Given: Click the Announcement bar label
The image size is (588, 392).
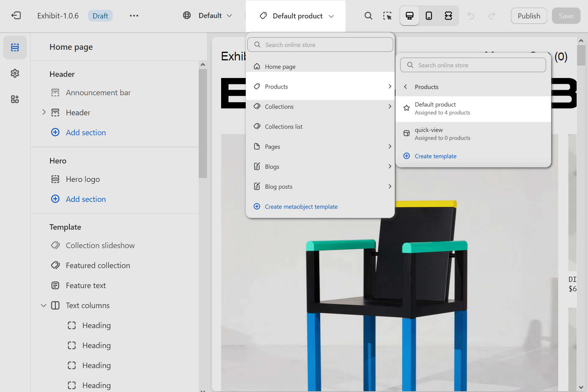Looking at the screenshot, I should click(x=98, y=93).
